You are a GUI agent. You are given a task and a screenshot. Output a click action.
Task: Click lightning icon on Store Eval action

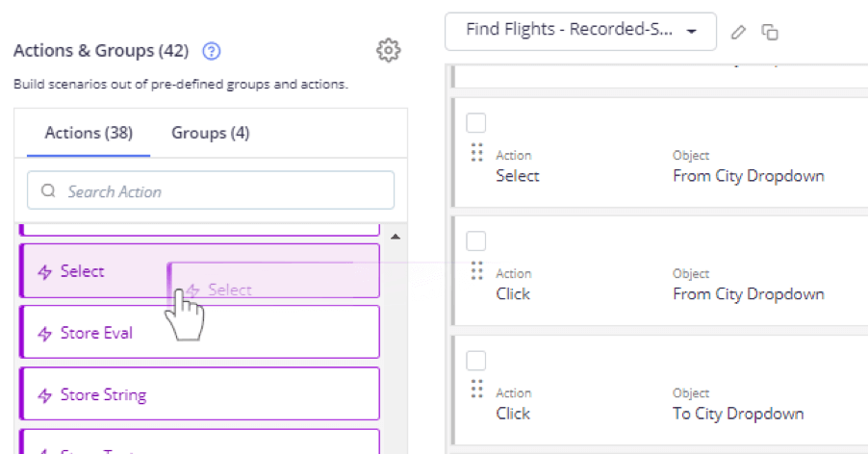tap(45, 334)
